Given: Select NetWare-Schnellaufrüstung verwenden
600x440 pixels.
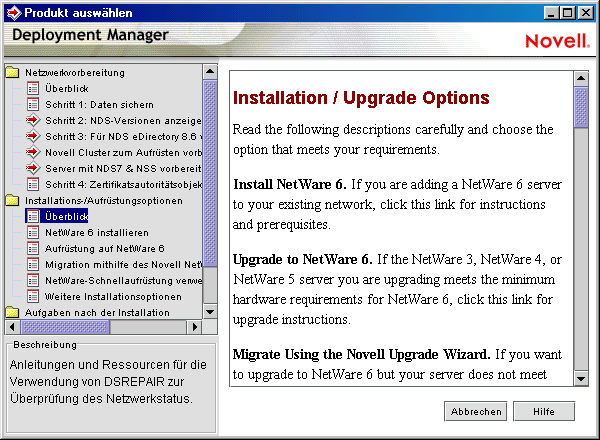Looking at the screenshot, I should coord(123,281).
